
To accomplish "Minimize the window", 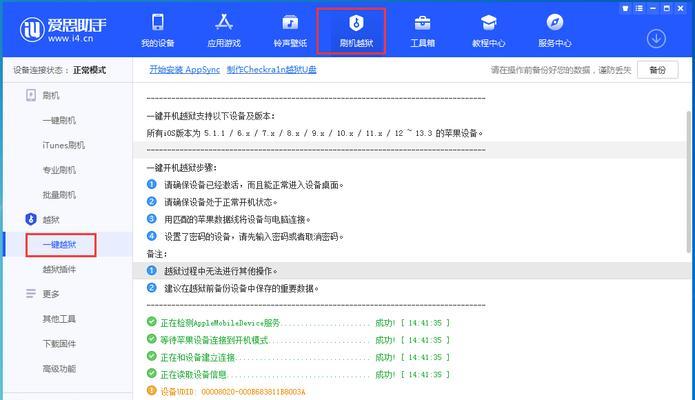I will coord(652,8).
